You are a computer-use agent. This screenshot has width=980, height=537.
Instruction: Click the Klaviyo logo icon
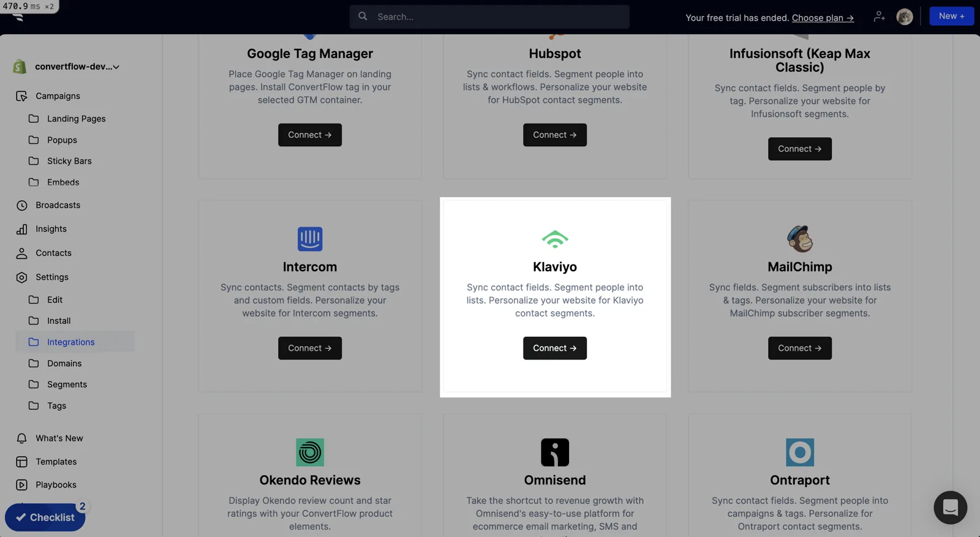click(x=555, y=239)
